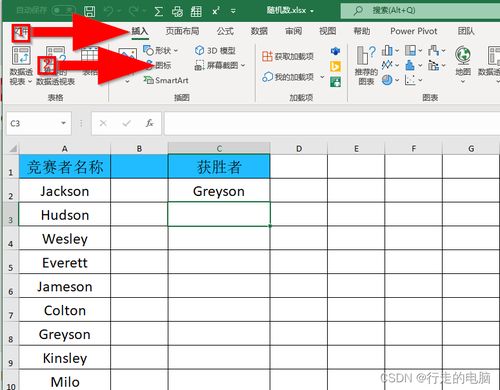This screenshot has width=500, height=390.
Task: Click the formula bar confirm checkmark button
Action: coord(127,123)
